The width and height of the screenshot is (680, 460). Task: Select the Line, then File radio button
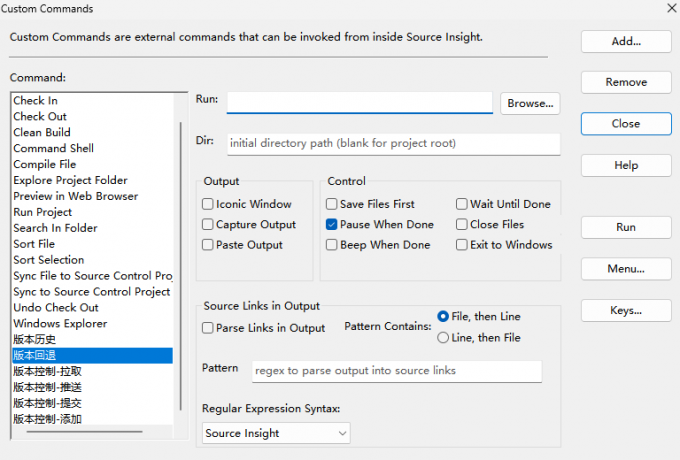[443, 338]
